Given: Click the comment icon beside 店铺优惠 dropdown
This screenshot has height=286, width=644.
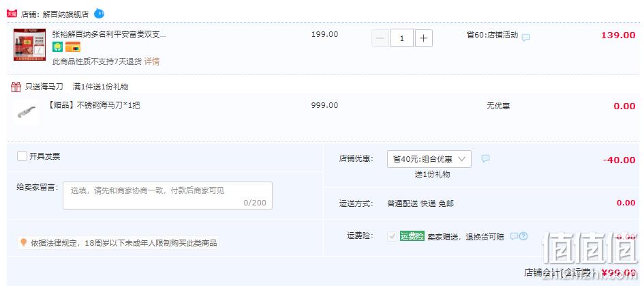Looking at the screenshot, I should click(x=485, y=158).
